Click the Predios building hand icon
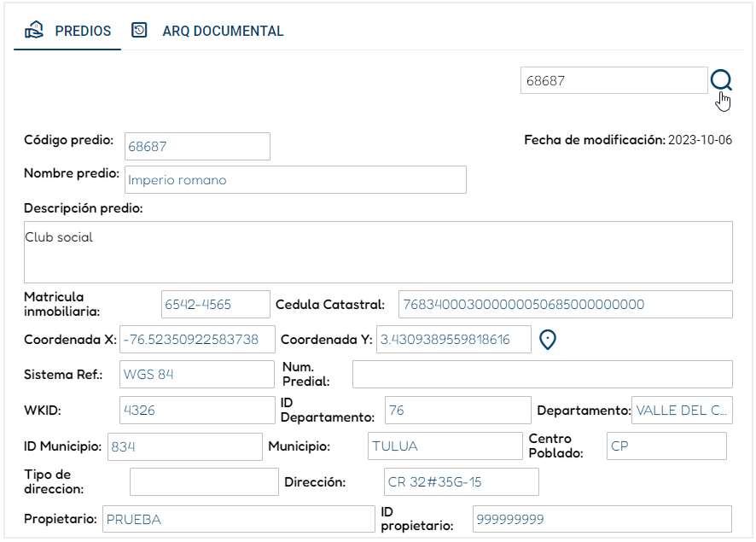 pos(34,31)
